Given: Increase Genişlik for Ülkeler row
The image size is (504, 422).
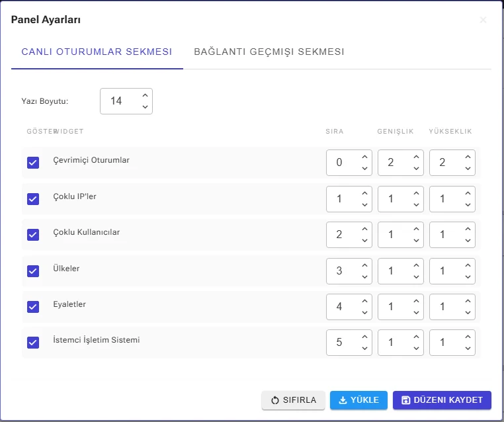Looking at the screenshot, I should [x=416, y=265].
